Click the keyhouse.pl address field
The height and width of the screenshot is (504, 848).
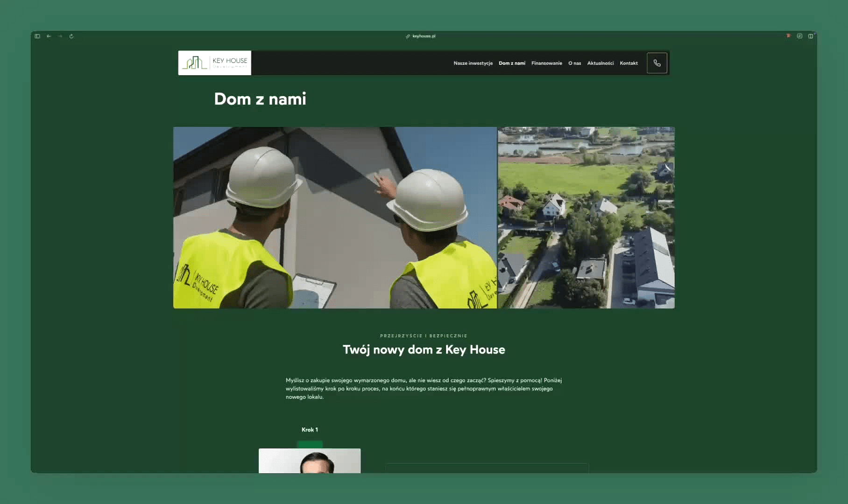(x=424, y=36)
